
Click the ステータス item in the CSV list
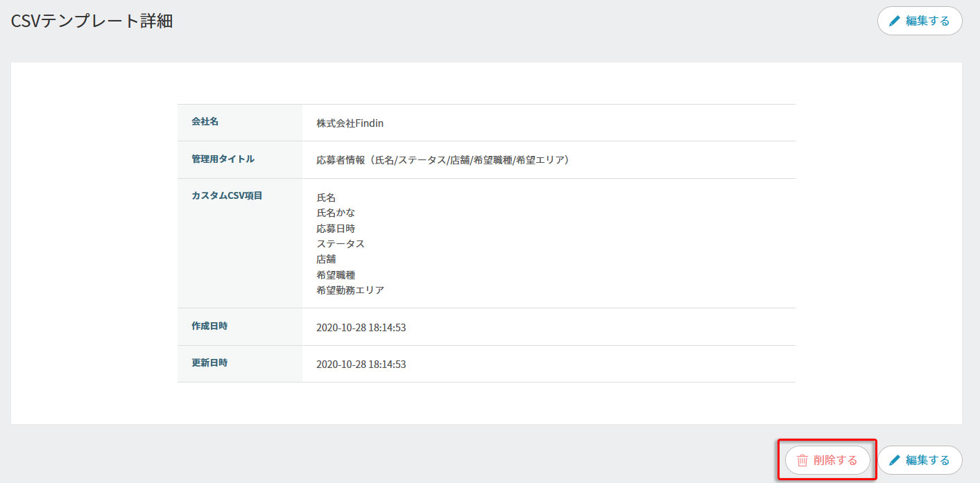click(x=340, y=244)
